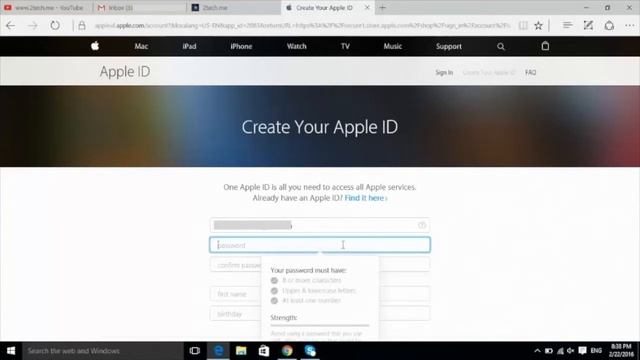Screen dimensions: 640x360
Task: Open Mac in Apple navigation
Action: pyautogui.click(x=141, y=47)
